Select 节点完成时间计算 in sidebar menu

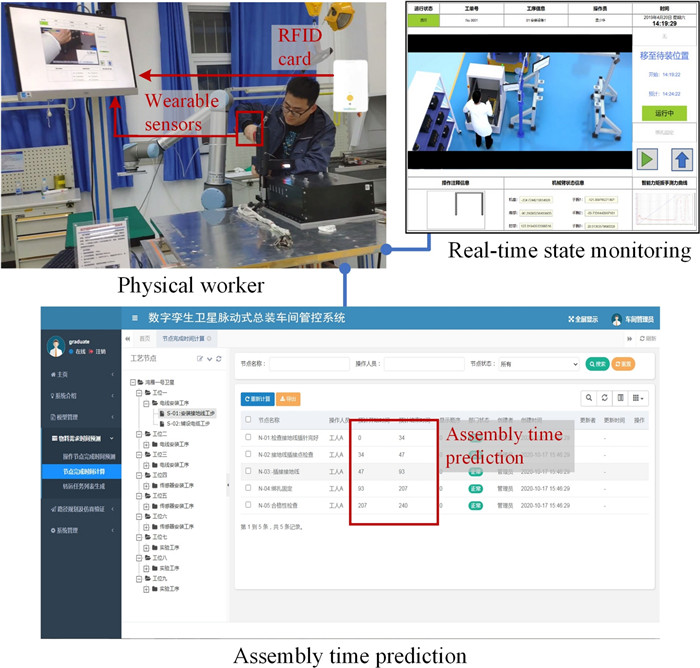point(81,472)
